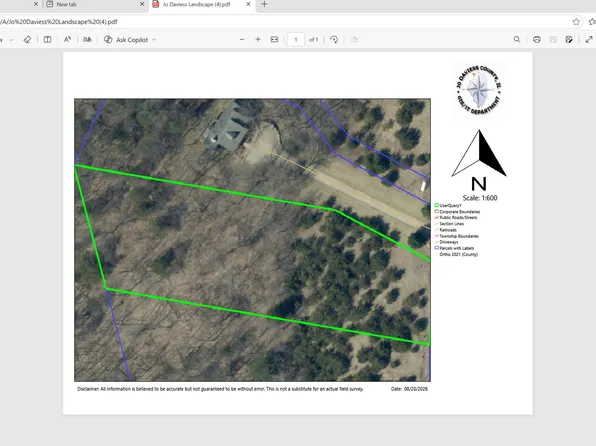596x446 pixels.
Task: Select the Erase tool in PDF toolbar
Action: click(x=27, y=40)
